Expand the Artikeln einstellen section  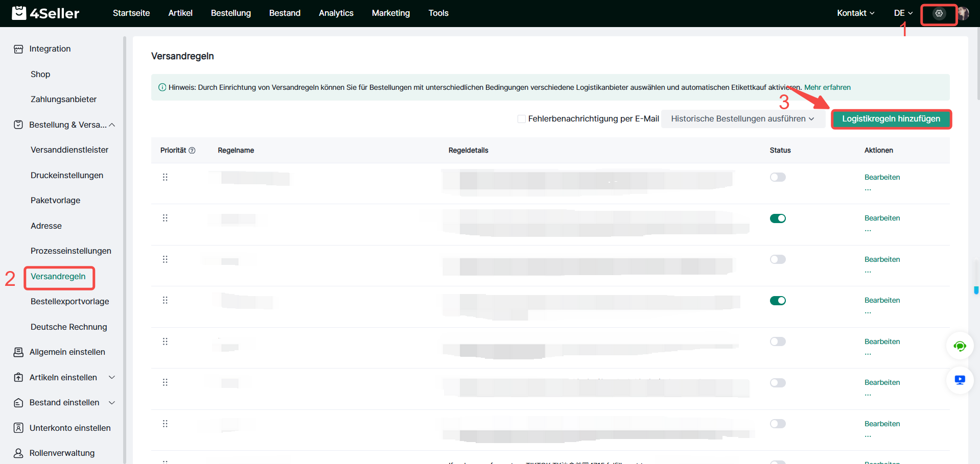(112, 377)
